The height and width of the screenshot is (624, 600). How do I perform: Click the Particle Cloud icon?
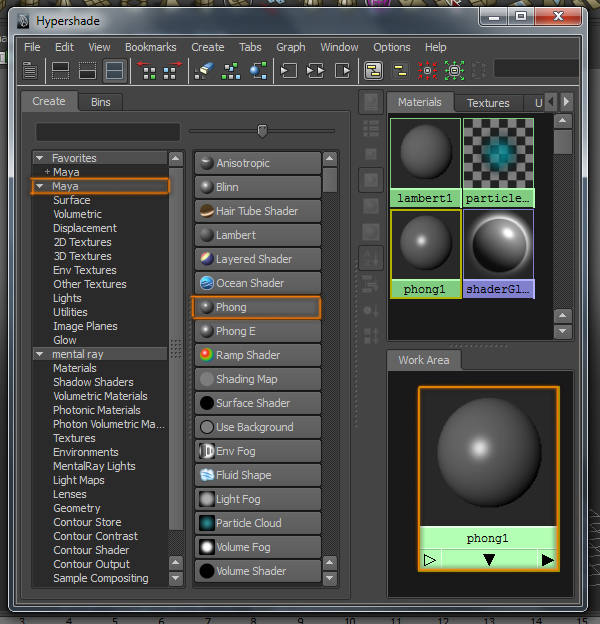pos(206,523)
